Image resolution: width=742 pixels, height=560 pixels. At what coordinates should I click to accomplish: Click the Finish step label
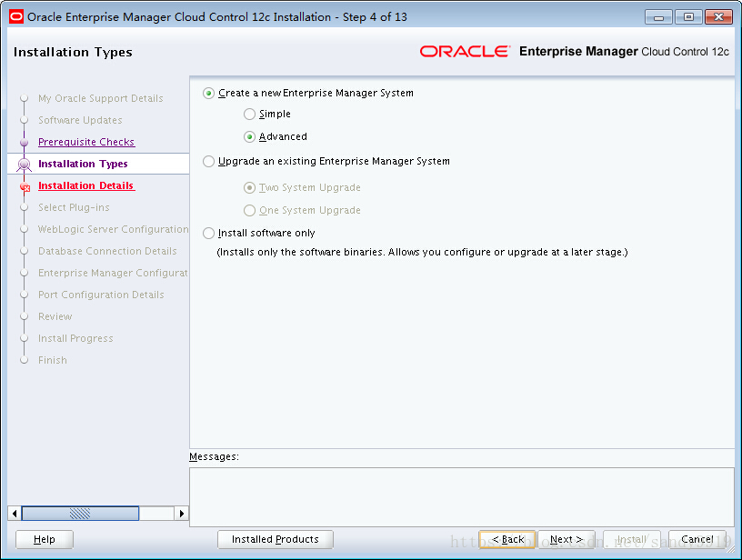tap(53, 360)
